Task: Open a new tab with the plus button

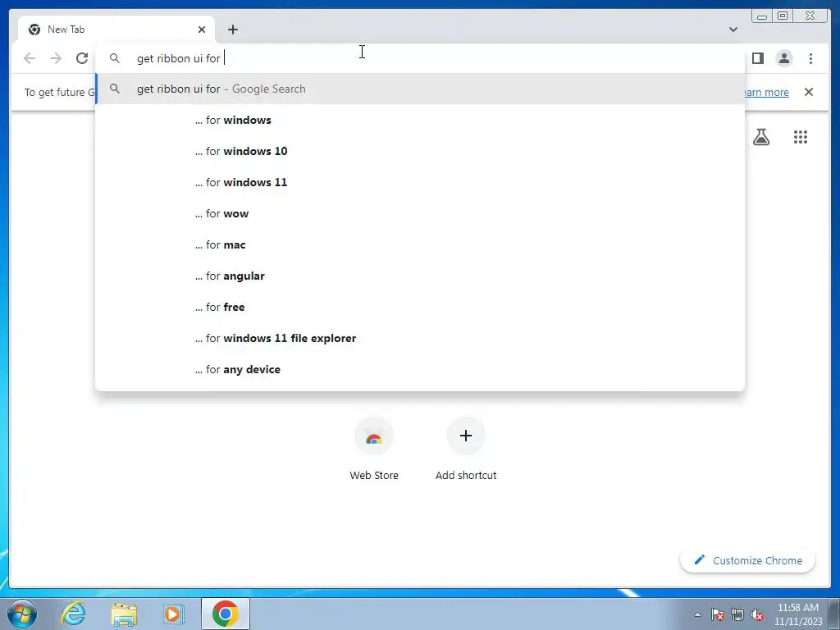Action: [232, 30]
